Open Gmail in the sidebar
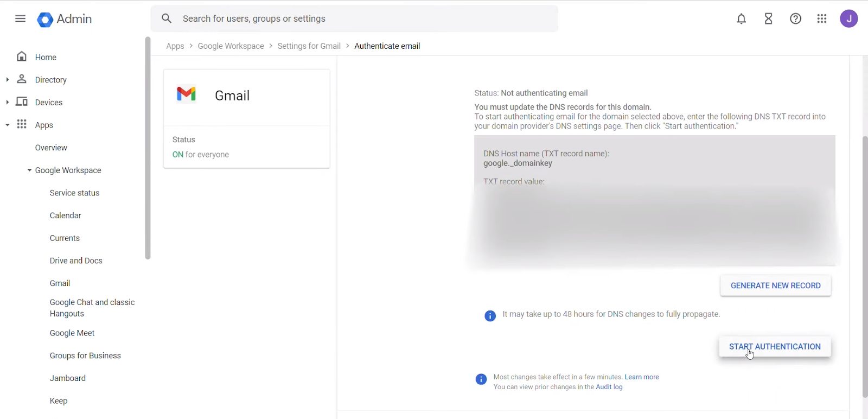Image resolution: width=868 pixels, height=419 pixels. coord(60,283)
